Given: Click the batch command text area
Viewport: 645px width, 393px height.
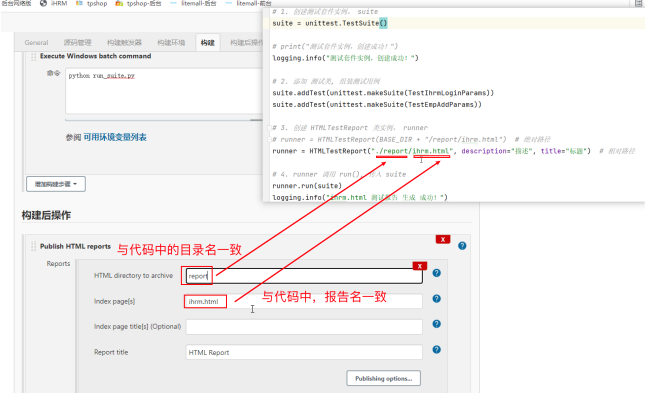Looking at the screenshot, I should click(x=164, y=91).
